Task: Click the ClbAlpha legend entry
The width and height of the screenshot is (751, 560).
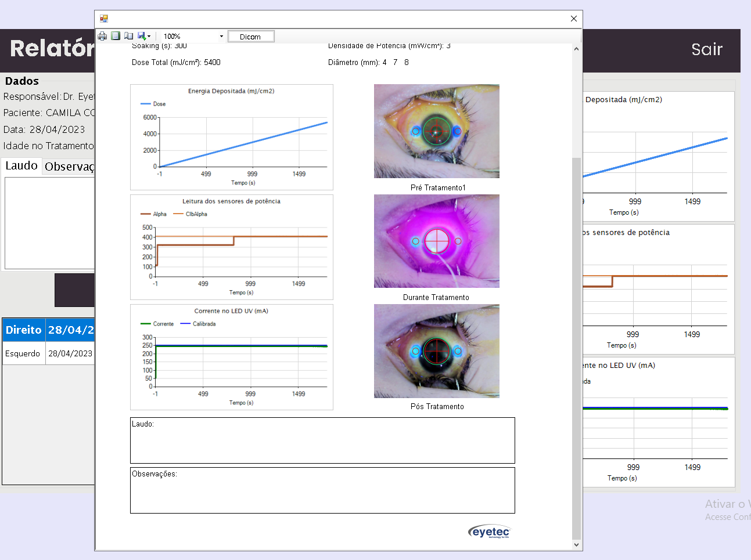Action: (x=191, y=214)
